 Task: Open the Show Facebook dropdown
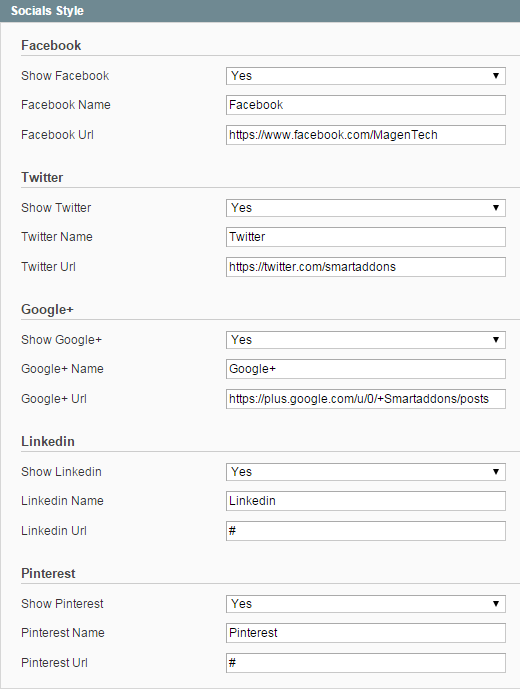(366, 76)
